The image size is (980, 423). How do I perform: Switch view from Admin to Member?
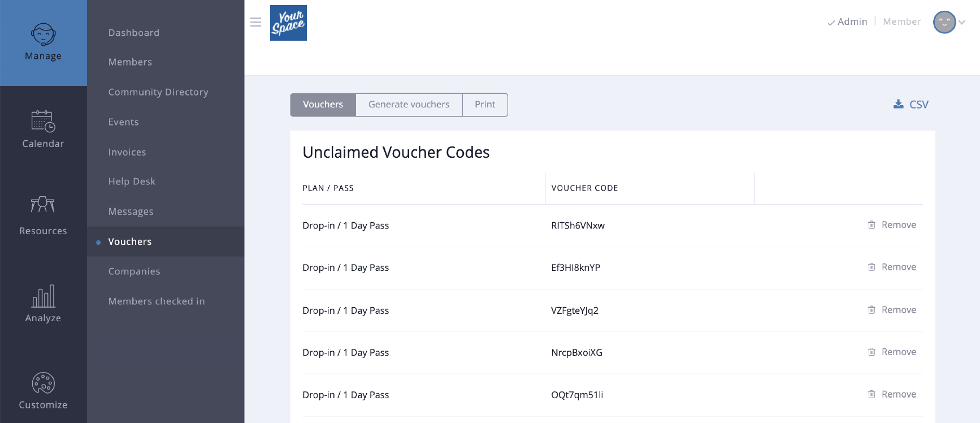pos(902,21)
